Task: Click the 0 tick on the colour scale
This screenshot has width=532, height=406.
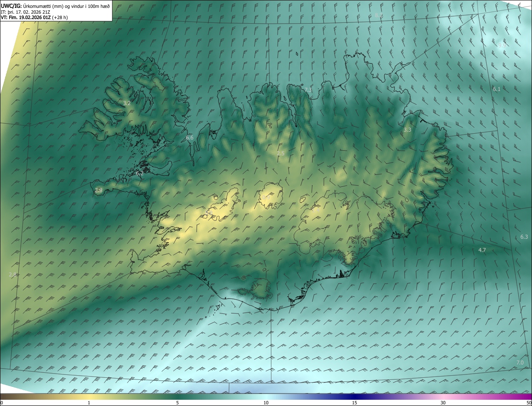Action: point(2,403)
